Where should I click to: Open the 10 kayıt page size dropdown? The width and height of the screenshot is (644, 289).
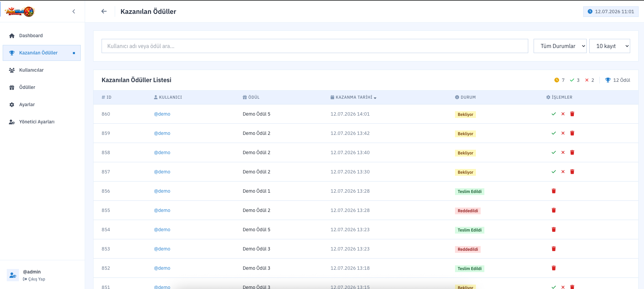click(610, 46)
